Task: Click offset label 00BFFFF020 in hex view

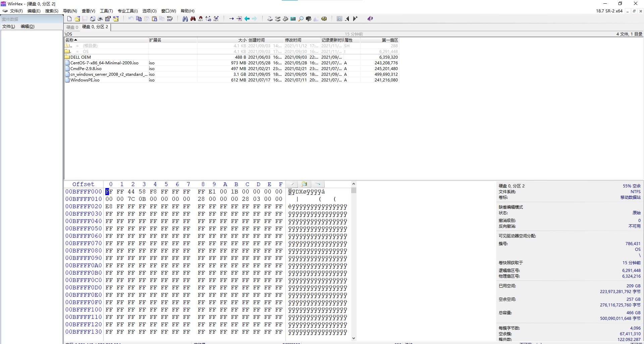Action: pyautogui.click(x=84, y=207)
